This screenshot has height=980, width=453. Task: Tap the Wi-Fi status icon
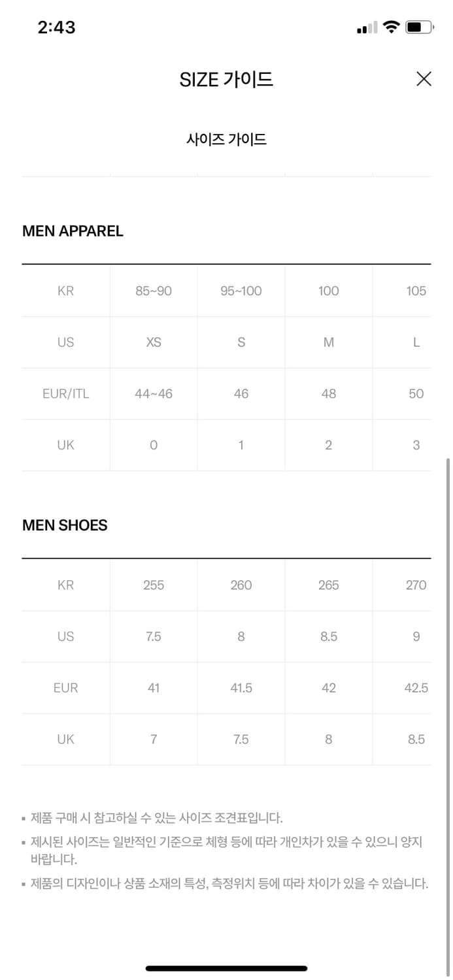(x=392, y=27)
